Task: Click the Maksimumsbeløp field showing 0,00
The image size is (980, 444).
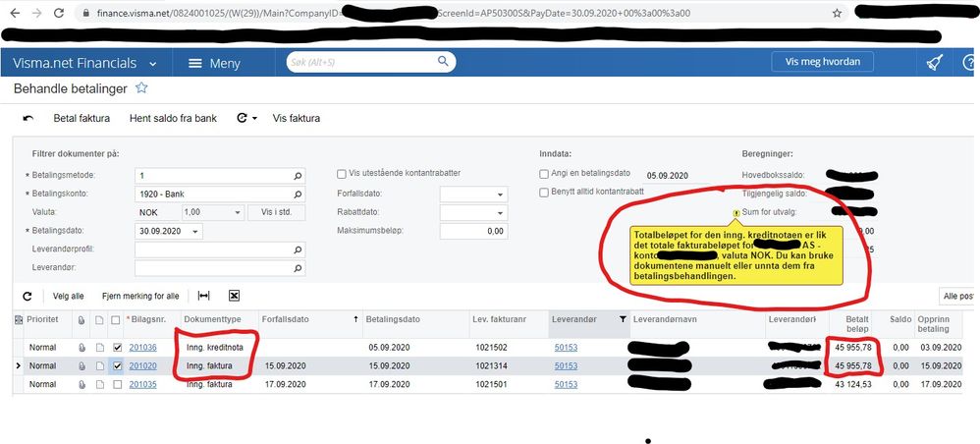Action: click(473, 232)
